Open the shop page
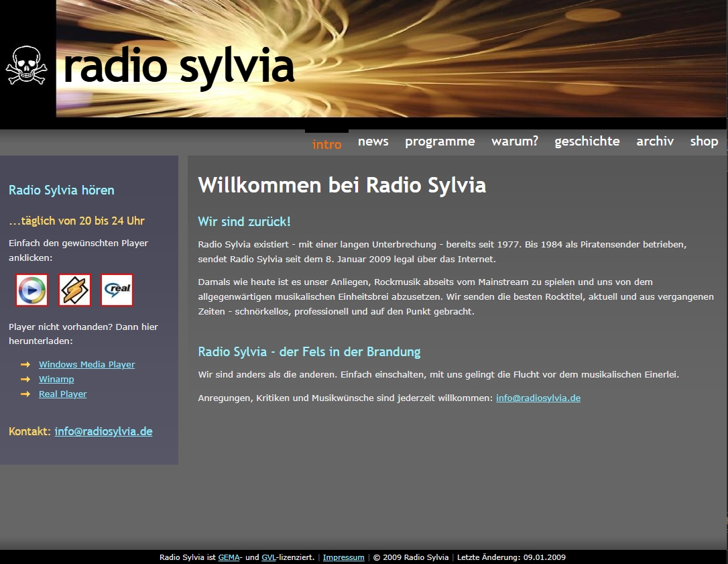The width and height of the screenshot is (728, 564). tap(704, 142)
